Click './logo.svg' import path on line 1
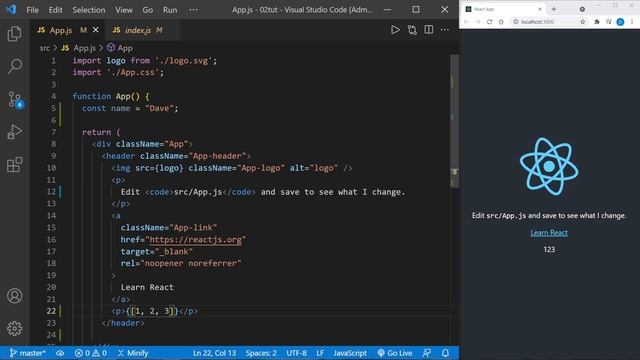640x360 pixels. [183, 60]
